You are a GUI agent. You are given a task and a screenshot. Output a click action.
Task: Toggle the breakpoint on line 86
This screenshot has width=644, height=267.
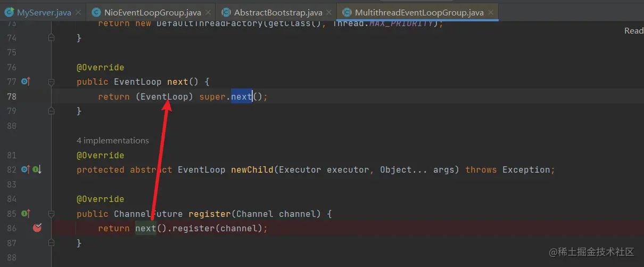37,228
